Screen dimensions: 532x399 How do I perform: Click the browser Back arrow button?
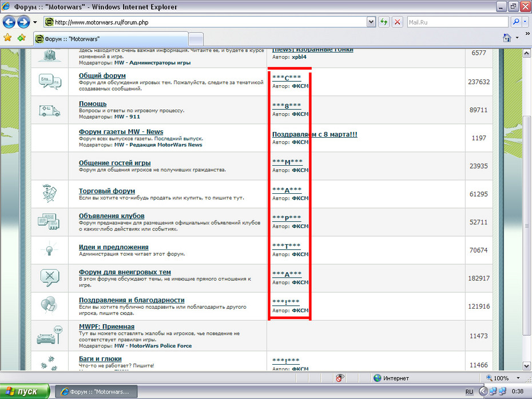(x=9, y=22)
